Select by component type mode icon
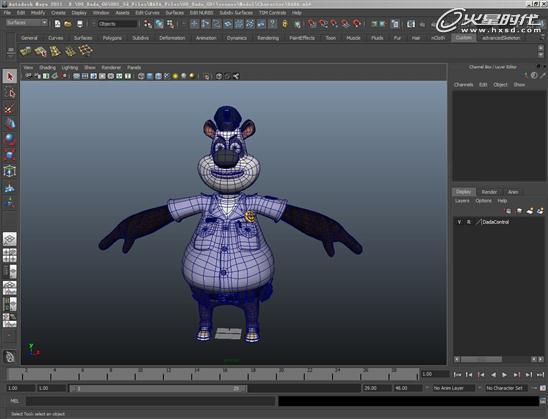The height and width of the screenshot is (419, 548). [x=170, y=24]
